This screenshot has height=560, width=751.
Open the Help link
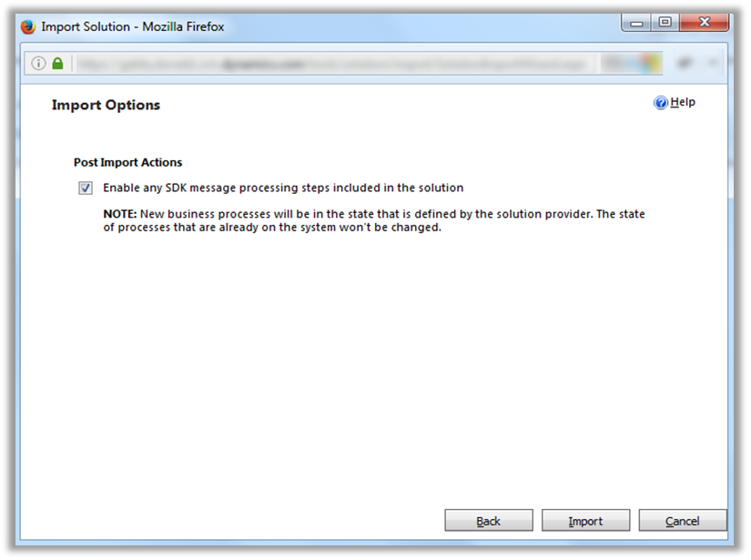(683, 103)
